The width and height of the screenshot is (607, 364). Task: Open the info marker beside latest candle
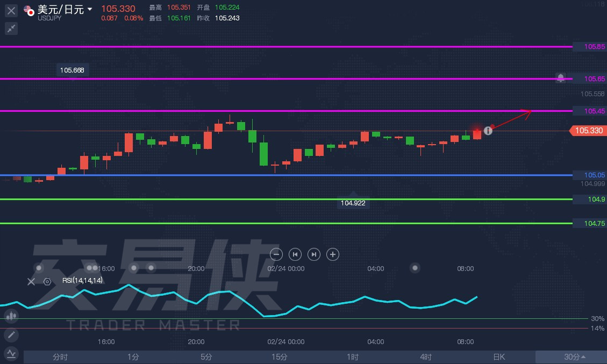pyautogui.click(x=488, y=131)
